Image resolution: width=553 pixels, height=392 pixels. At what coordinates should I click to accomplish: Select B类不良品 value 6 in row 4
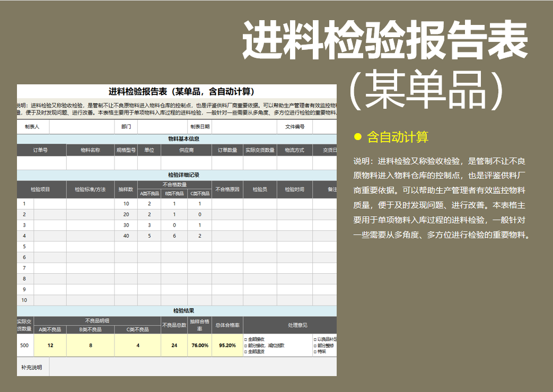pyautogui.click(x=174, y=236)
